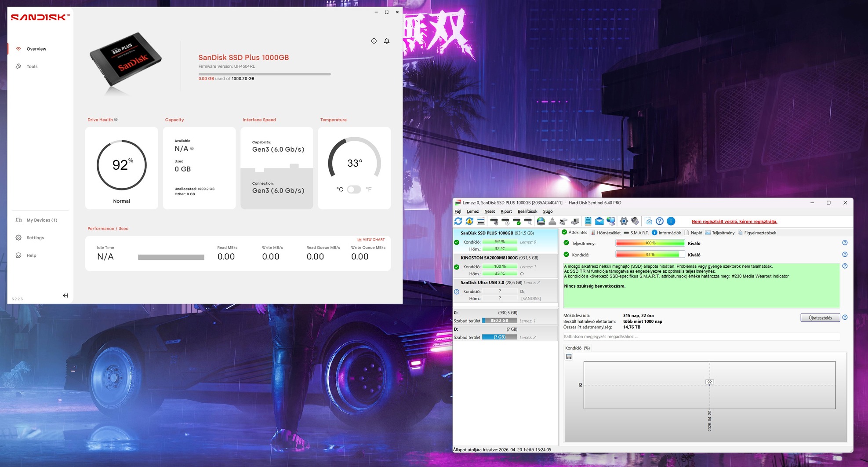Open the Nézet menu in Hard Disk Sentinel

[x=490, y=212]
